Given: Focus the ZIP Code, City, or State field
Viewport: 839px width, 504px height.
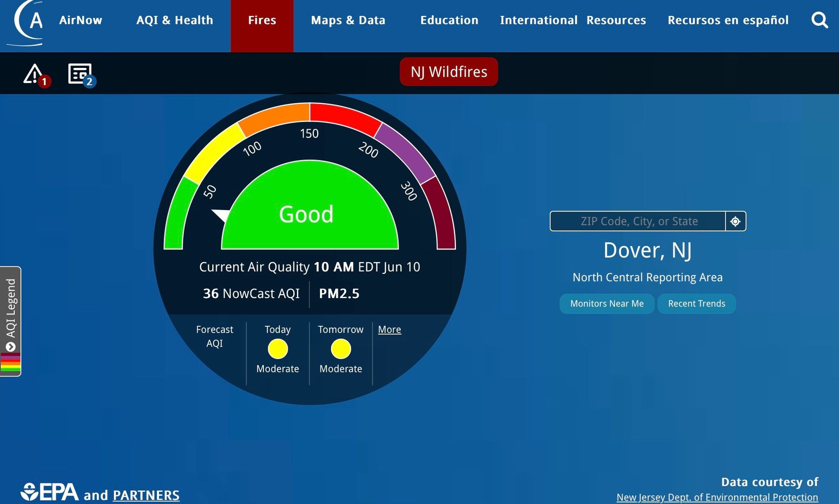Looking at the screenshot, I should pos(638,221).
